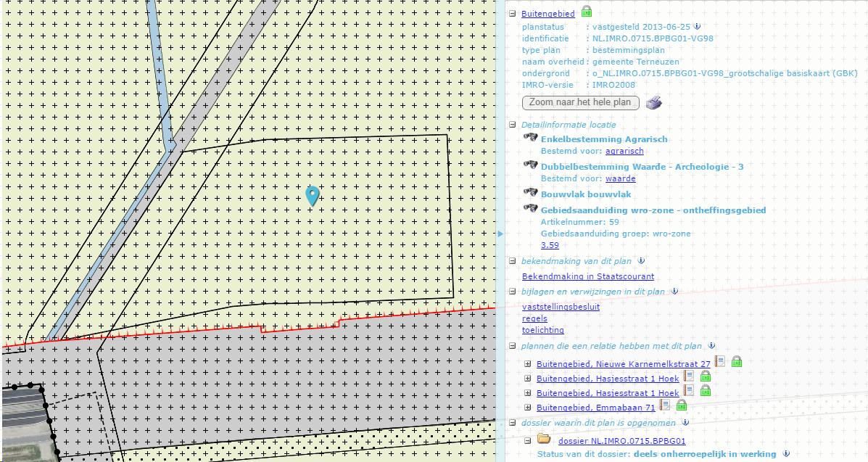The height and width of the screenshot is (462, 868).
Task: Click the text Gebiedsaanduiding groep: wro-zone
Action: tap(616, 234)
